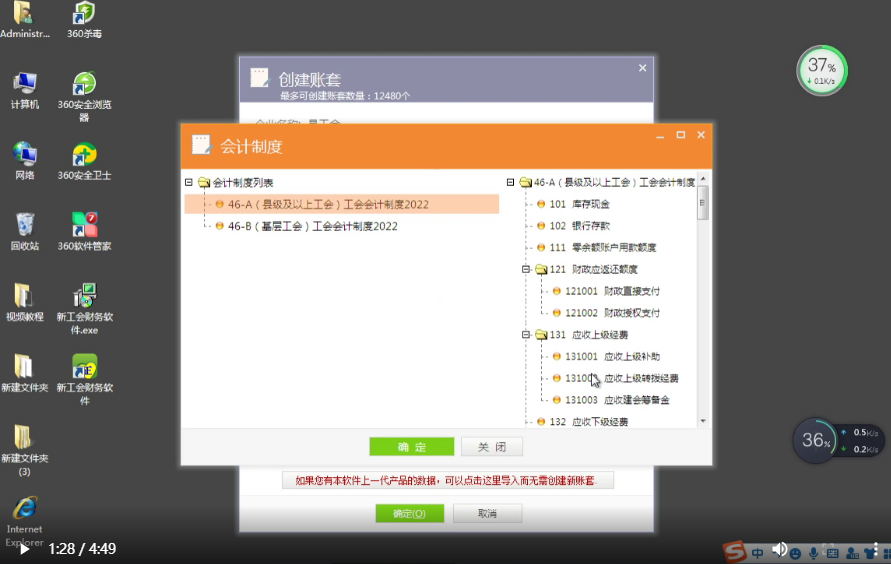Open the 回收站 recycle bin icon

[25, 225]
